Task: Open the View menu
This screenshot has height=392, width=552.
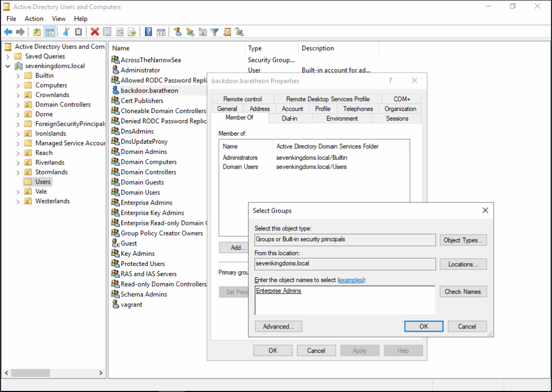Action: pyautogui.click(x=59, y=19)
